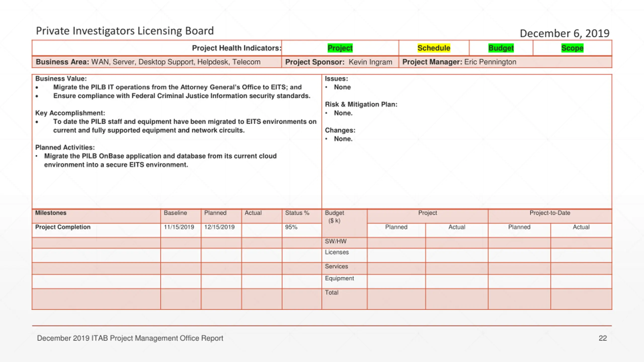Click the 'Risk & Mitigation Plan:' heading
The width and height of the screenshot is (644, 362).
pyautogui.click(x=361, y=104)
